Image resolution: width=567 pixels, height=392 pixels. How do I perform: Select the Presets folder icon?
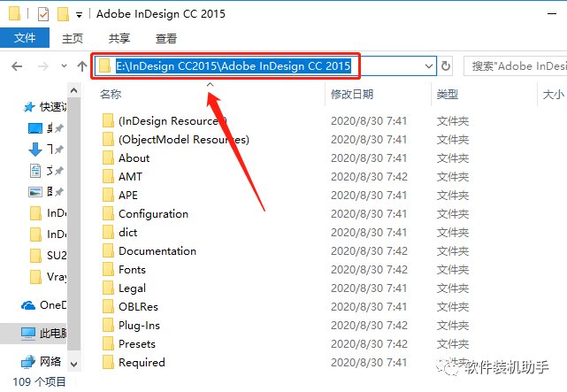(108, 344)
